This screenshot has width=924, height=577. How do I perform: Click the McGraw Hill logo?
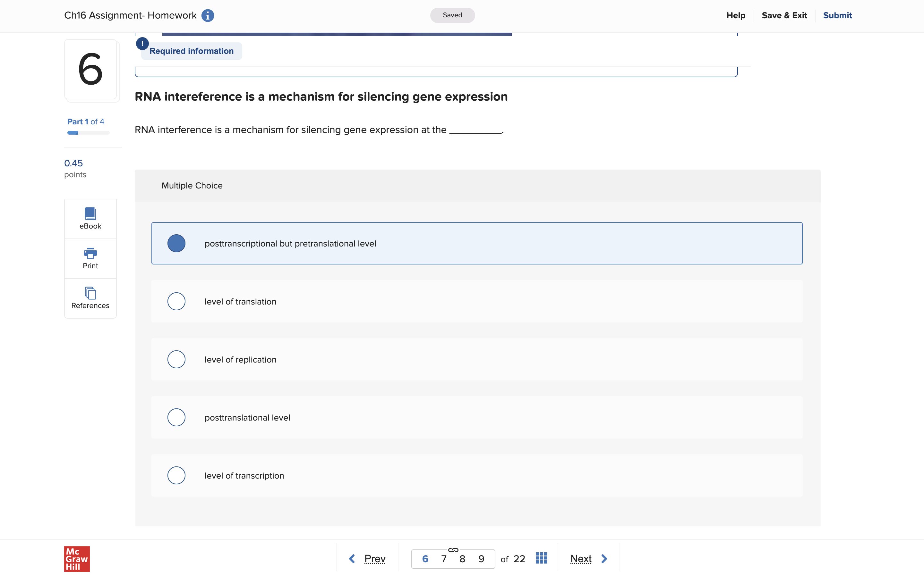77,559
